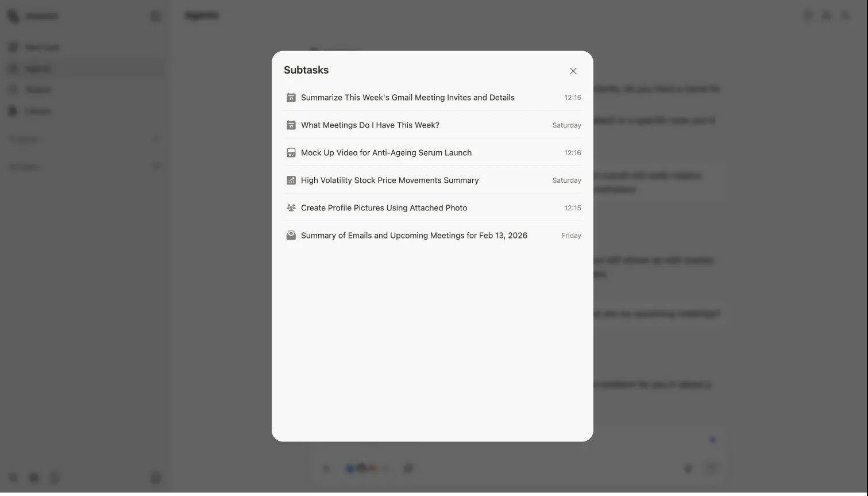The width and height of the screenshot is (868, 496).
Task: Click the calendar icon beside the Gmail Meeting Invites subtask
Action: (291, 97)
